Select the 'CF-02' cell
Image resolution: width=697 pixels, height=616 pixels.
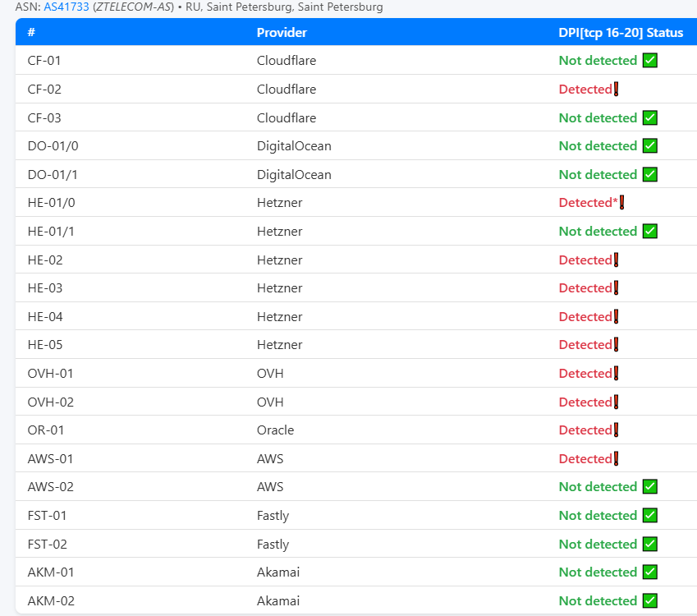point(44,89)
